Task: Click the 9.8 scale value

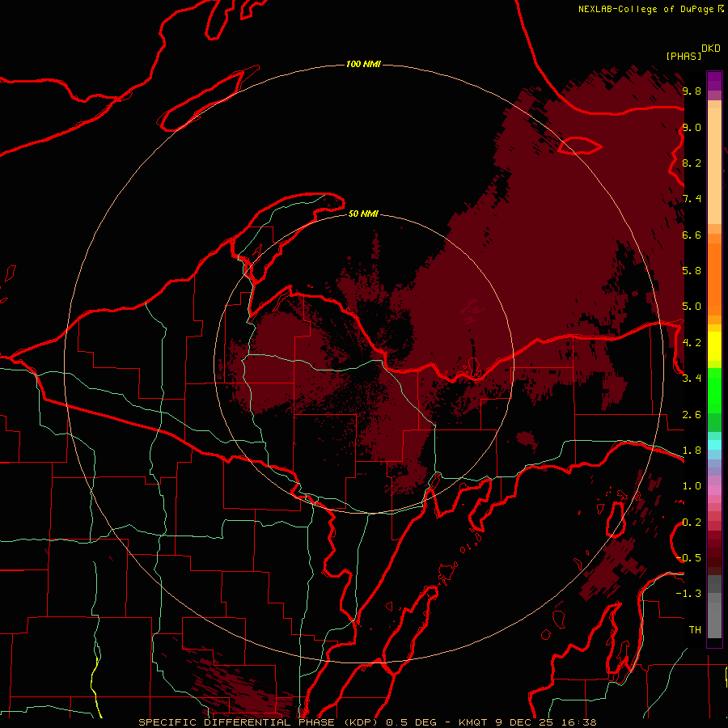Action: click(692, 91)
